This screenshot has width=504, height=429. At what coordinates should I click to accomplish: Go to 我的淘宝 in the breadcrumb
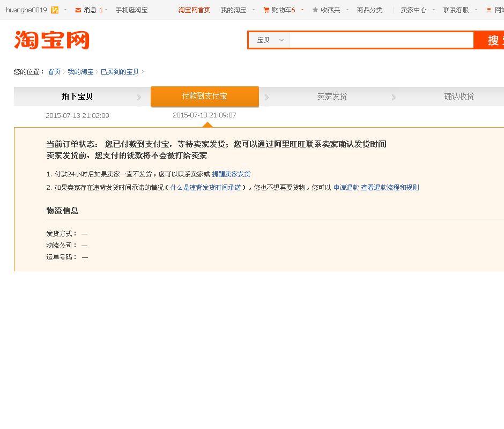(80, 72)
